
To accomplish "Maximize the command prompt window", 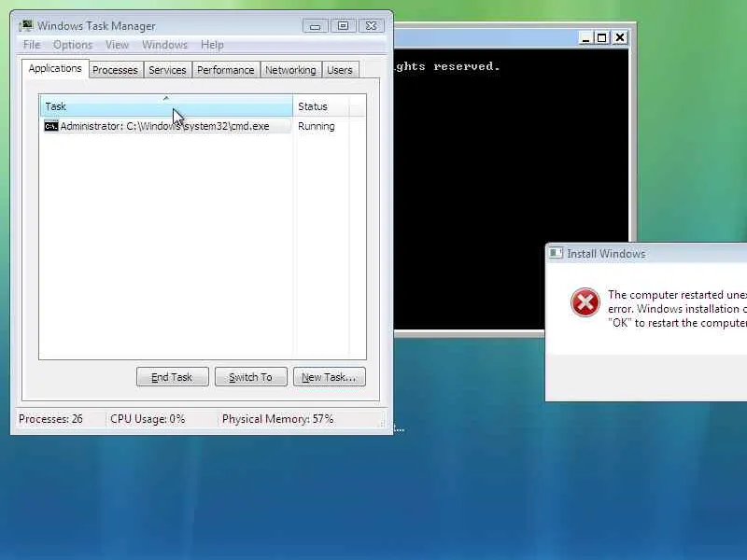I will 602,37.
